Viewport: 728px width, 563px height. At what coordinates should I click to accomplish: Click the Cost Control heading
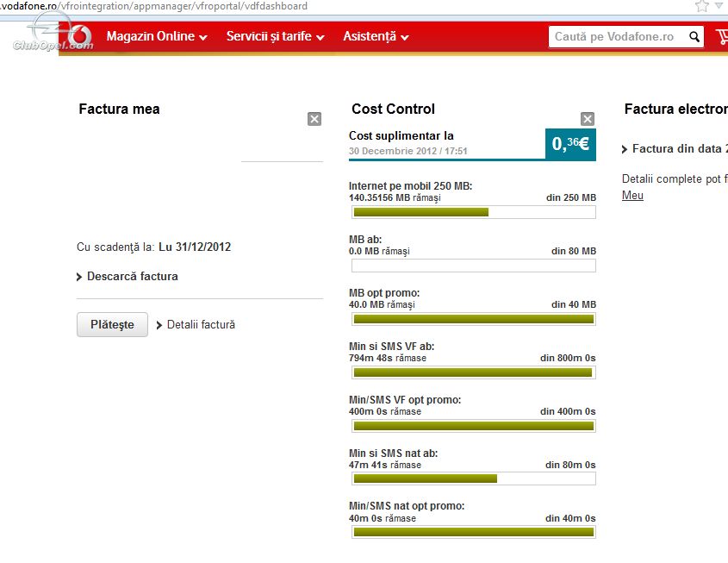[393, 109]
